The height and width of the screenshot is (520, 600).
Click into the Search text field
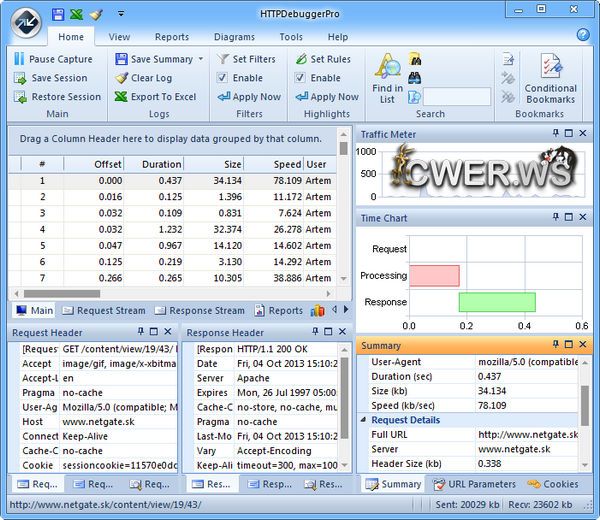click(457, 97)
